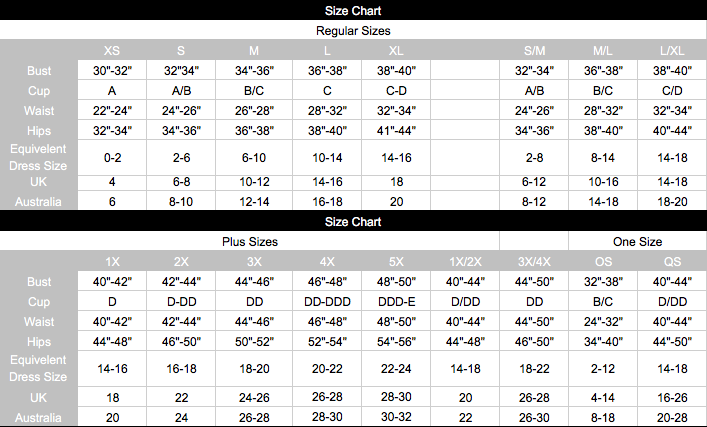This screenshot has width=707, height=427.
Task: Click the QS column header
Action: pos(672,262)
